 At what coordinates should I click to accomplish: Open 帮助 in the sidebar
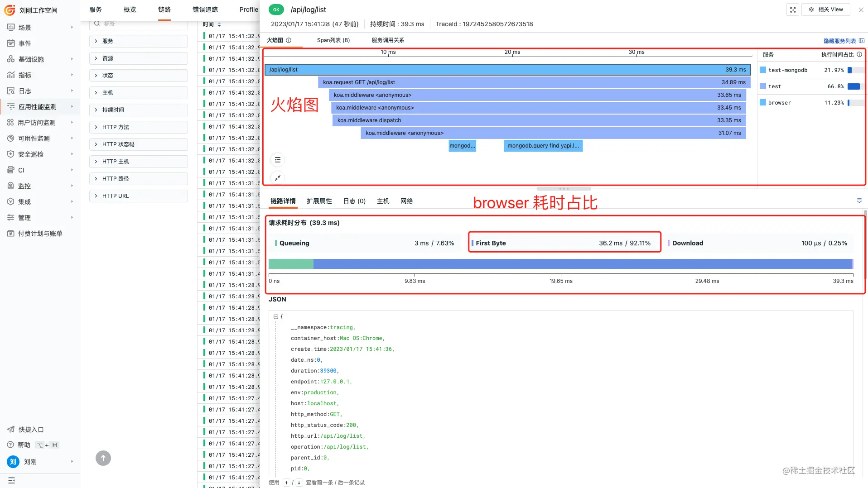[19, 445]
